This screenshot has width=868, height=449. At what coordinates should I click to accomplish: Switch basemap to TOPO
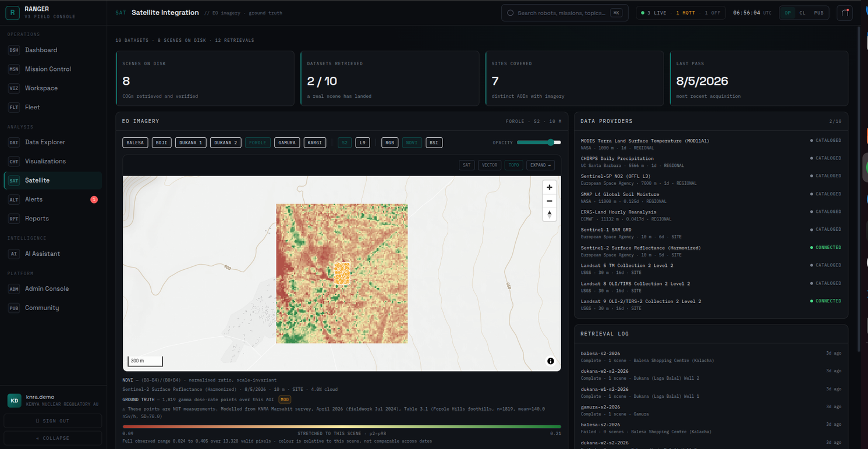click(x=513, y=165)
